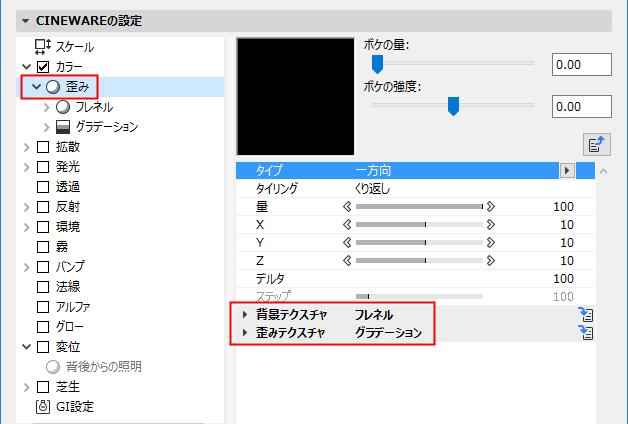Click the 背景テクスチャ load shader icon
Image resolution: width=628 pixels, height=424 pixels.
[586, 315]
